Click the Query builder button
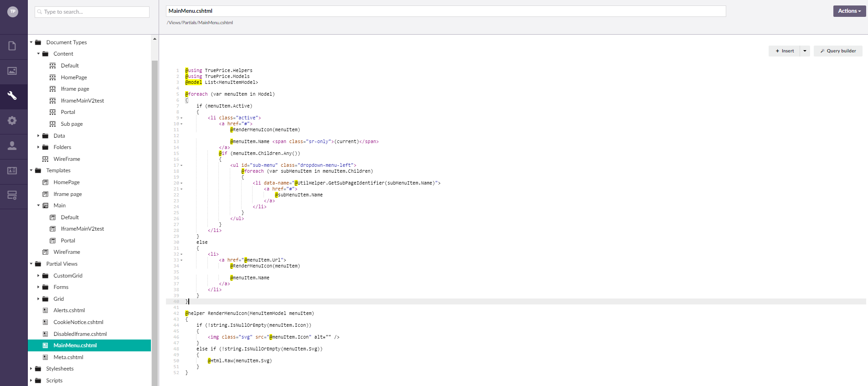Image resolution: width=868 pixels, height=386 pixels. click(838, 51)
